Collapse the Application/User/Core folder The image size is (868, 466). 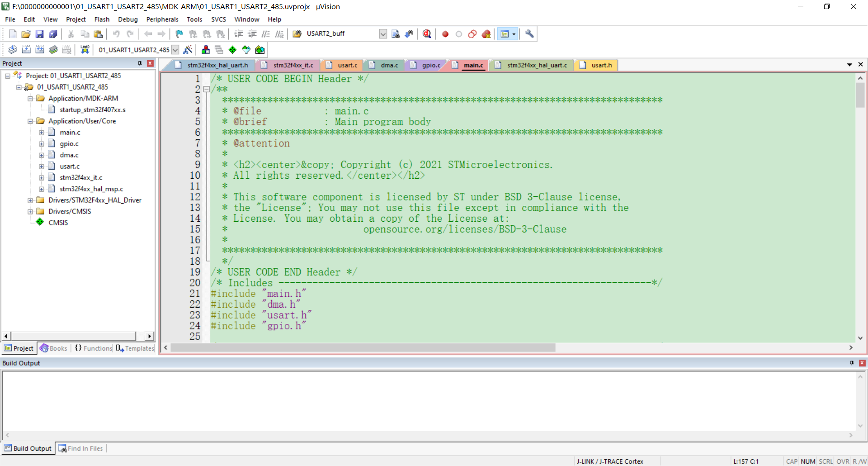(30, 121)
